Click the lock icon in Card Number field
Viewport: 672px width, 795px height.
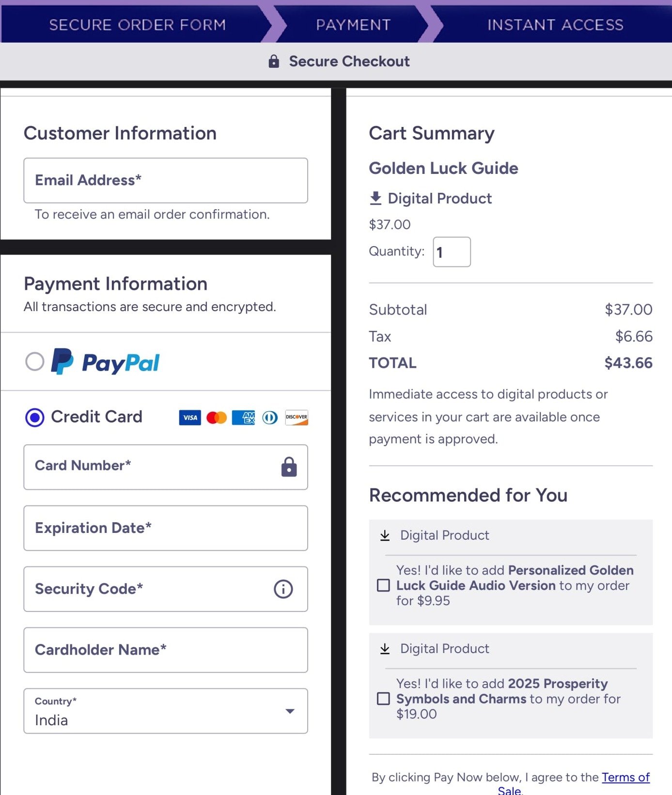coord(289,467)
